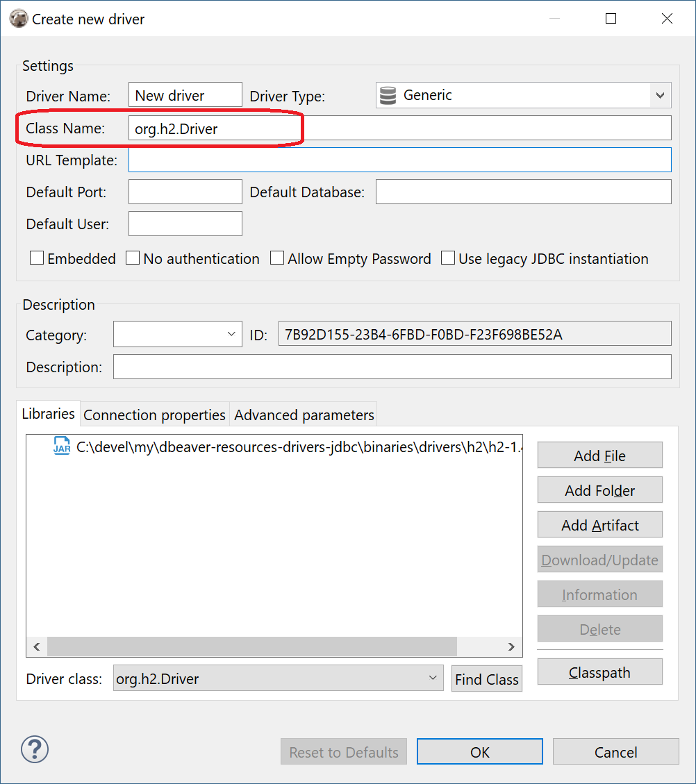Open the Classpath dialog
Image resolution: width=696 pixels, height=784 pixels.
coord(599,672)
